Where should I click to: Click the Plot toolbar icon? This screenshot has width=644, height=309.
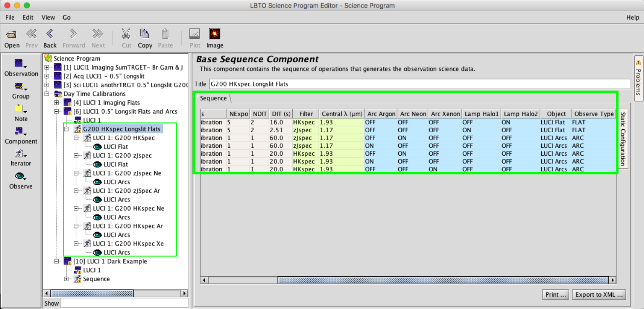coord(195,34)
